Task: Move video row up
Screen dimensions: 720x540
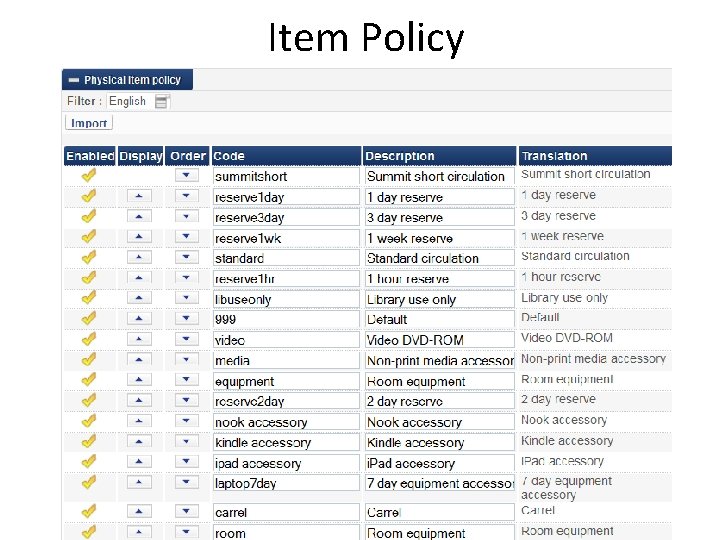Action: click(x=139, y=339)
